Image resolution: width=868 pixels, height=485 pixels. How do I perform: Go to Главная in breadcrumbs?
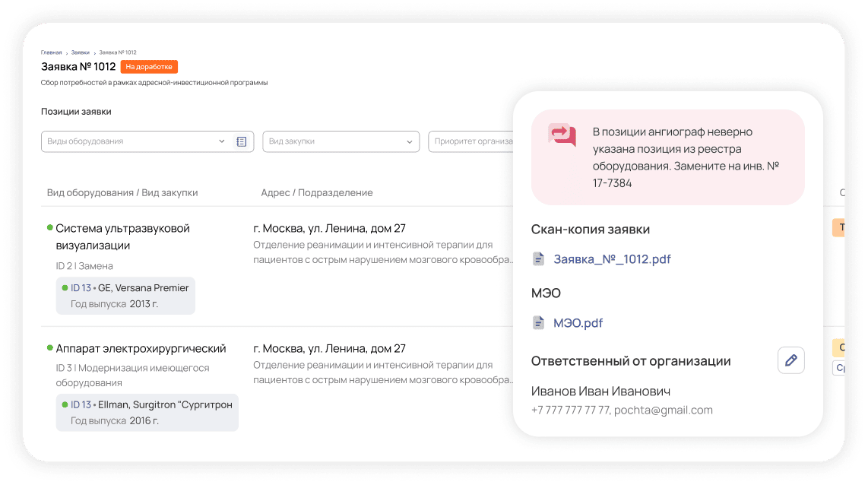click(52, 52)
